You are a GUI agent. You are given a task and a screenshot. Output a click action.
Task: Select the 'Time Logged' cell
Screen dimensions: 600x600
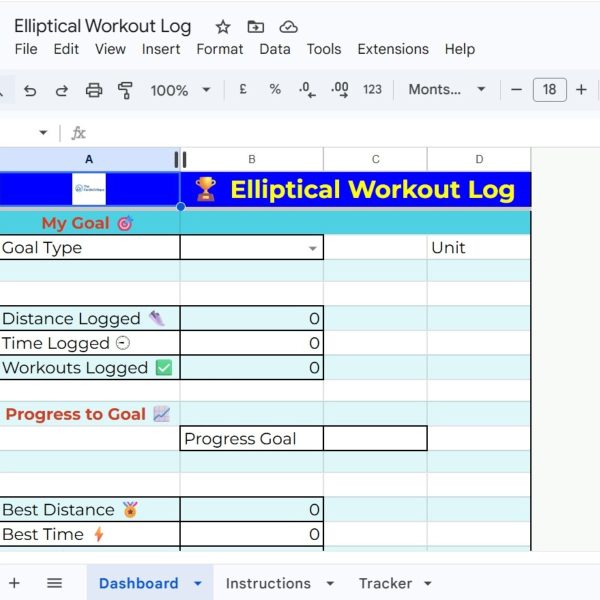click(90, 343)
